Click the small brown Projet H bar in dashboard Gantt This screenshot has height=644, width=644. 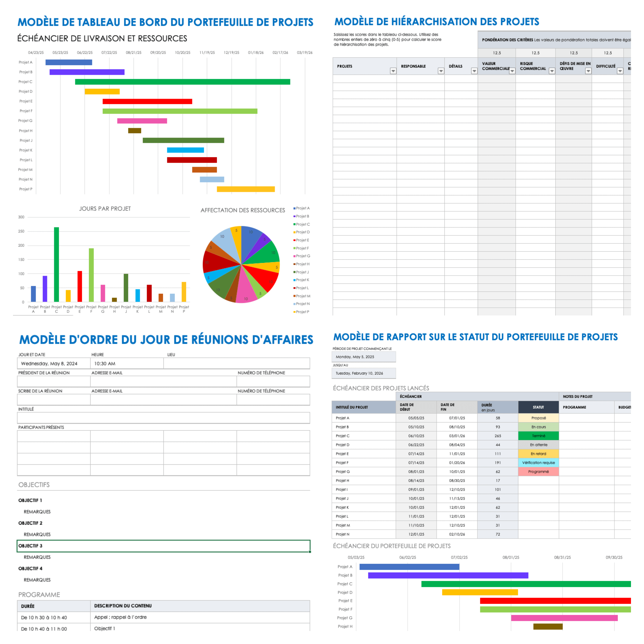tap(135, 131)
